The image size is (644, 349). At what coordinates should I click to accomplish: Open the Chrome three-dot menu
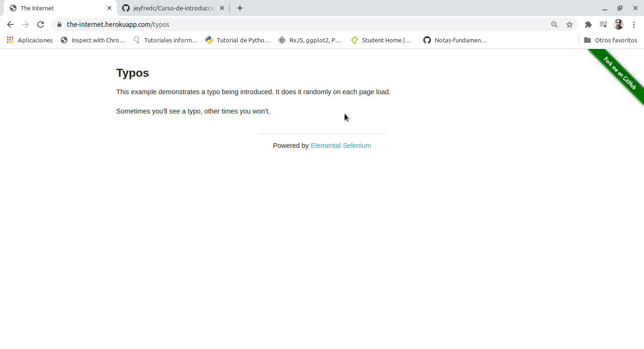pyautogui.click(x=634, y=24)
